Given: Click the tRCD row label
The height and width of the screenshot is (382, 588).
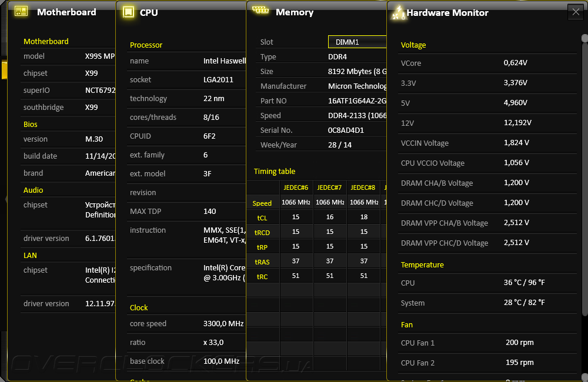Looking at the screenshot, I should coord(262,232).
